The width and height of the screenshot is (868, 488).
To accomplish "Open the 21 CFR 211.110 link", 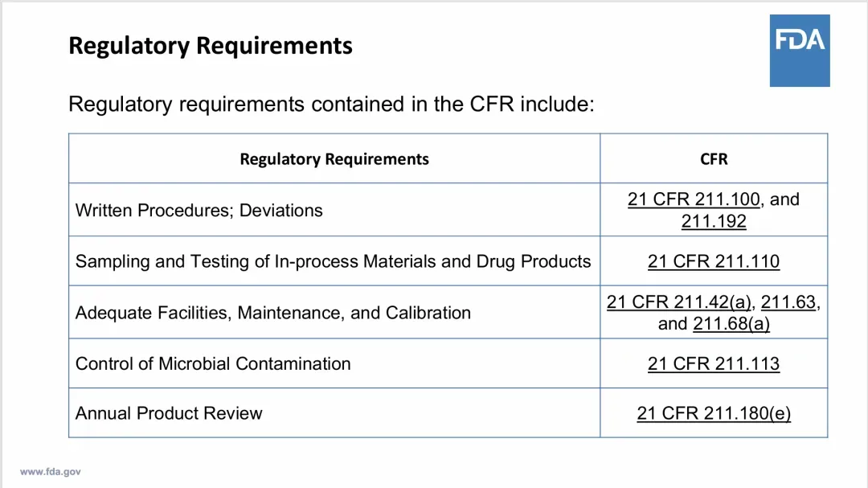I will click(714, 261).
